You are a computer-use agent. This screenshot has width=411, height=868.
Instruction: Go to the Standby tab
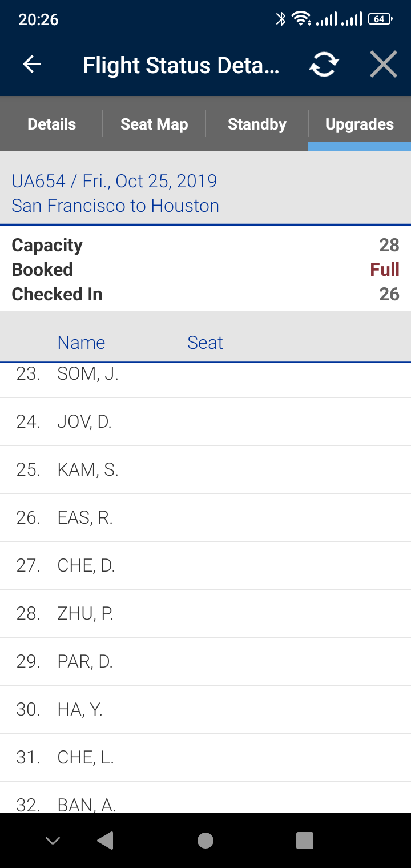pos(257,124)
